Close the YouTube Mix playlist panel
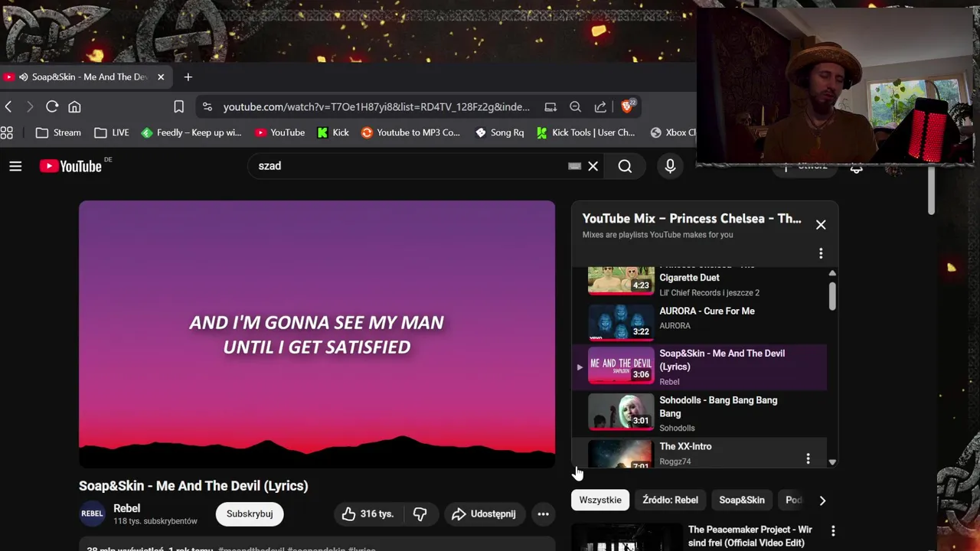 pos(821,225)
